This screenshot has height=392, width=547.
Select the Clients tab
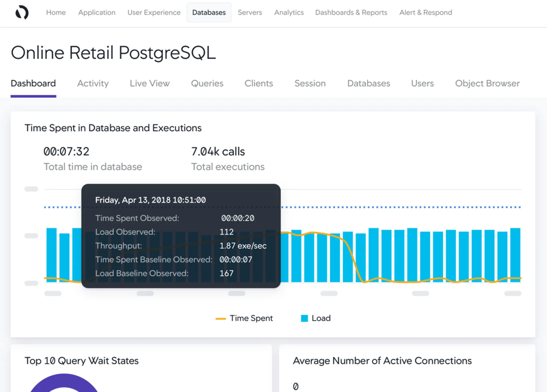pos(258,83)
